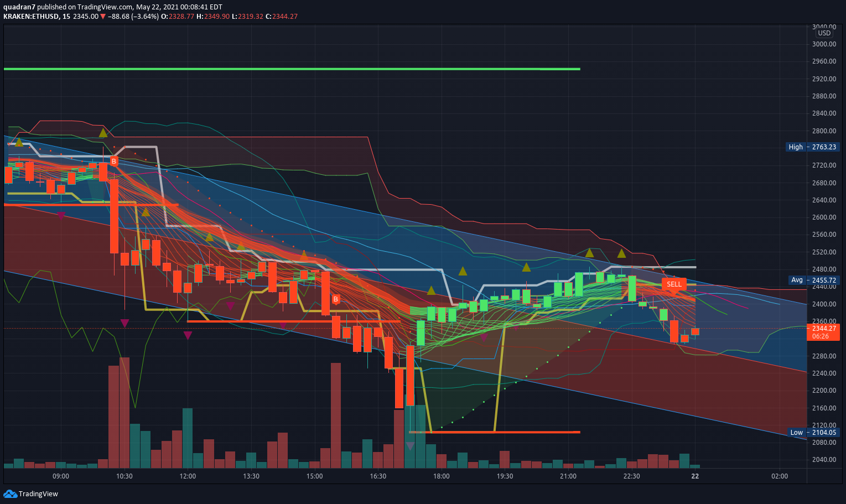Click the −88.68 (−3.64%) change readout
Screen dimensions: 846x504
pyautogui.click(x=133, y=16)
